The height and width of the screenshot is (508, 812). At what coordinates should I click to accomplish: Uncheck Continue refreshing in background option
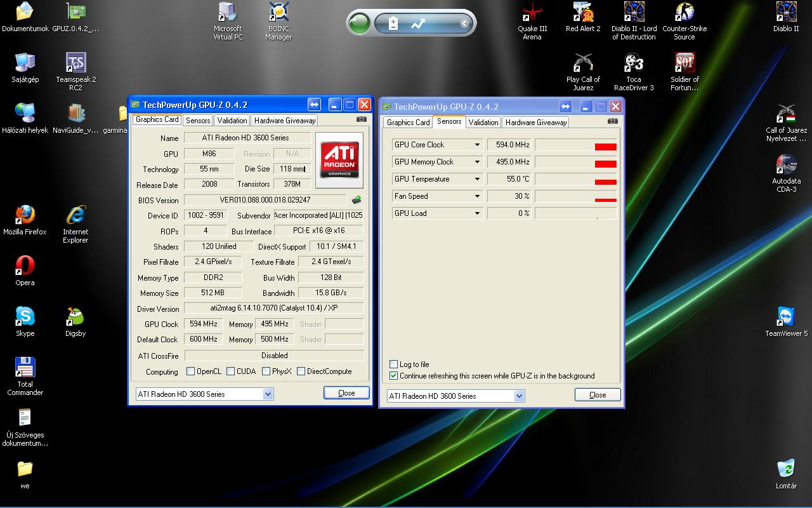pyautogui.click(x=393, y=376)
